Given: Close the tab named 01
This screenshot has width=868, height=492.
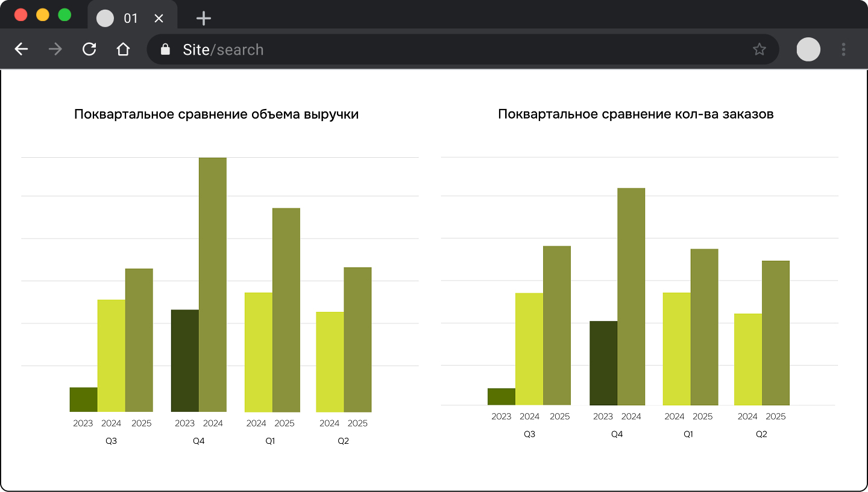Looking at the screenshot, I should [x=159, y=19].
